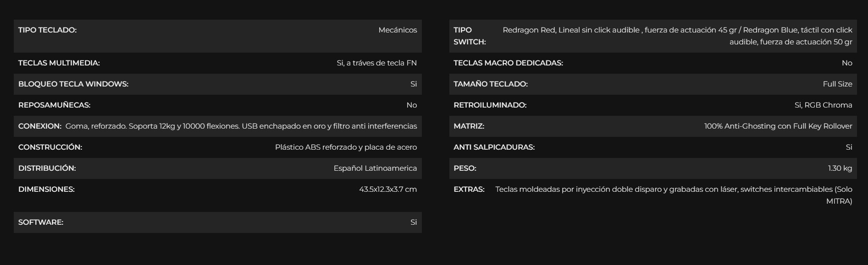
Task: Click the SOFTWARE row label
Action: [x=41, y=222]
